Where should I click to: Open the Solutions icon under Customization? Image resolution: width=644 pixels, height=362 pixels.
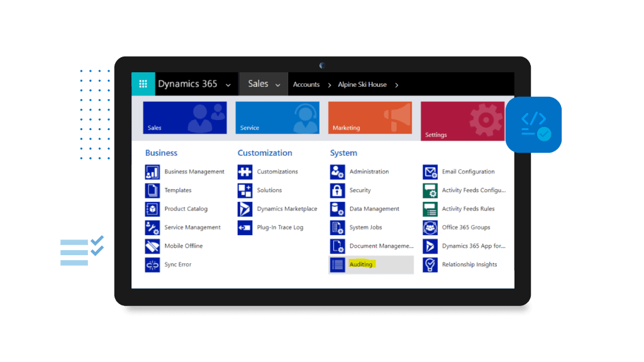pyautogui.click(x=245, y=190)
